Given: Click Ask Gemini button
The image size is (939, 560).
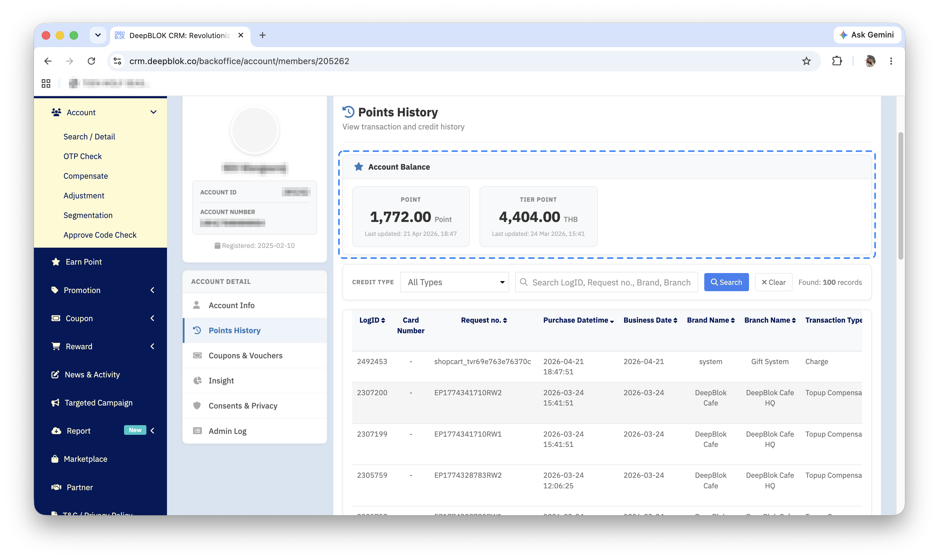Looking at the screenshot, I should 867,35.
